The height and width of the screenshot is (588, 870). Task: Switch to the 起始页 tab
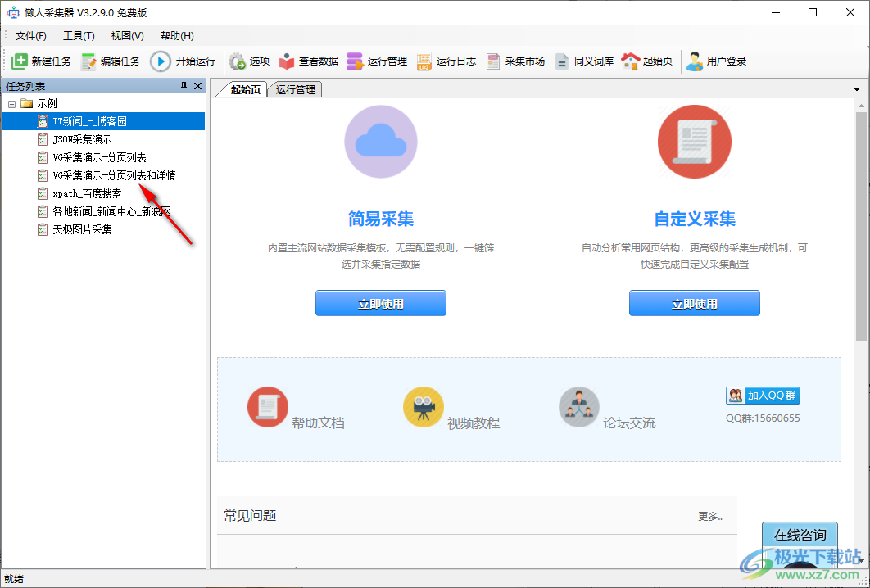[245, 89]
